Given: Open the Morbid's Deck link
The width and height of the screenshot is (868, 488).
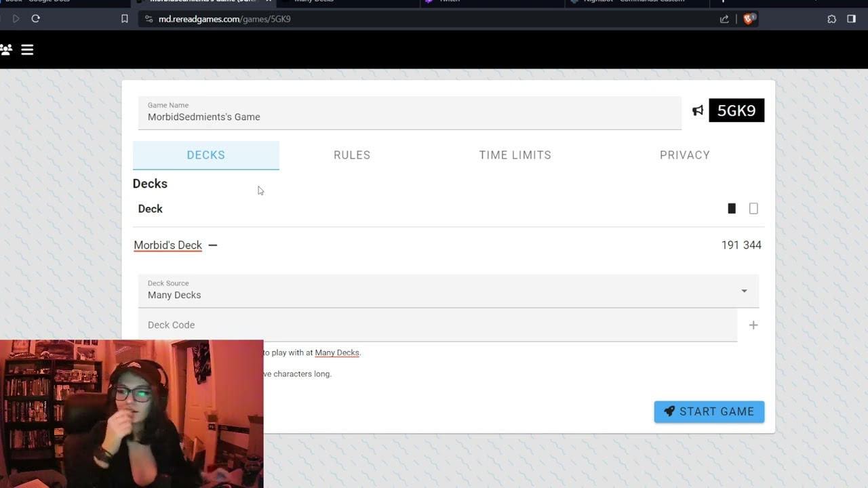Looking at the screenshot, I should pyautogui.click(x=167, y=245).
